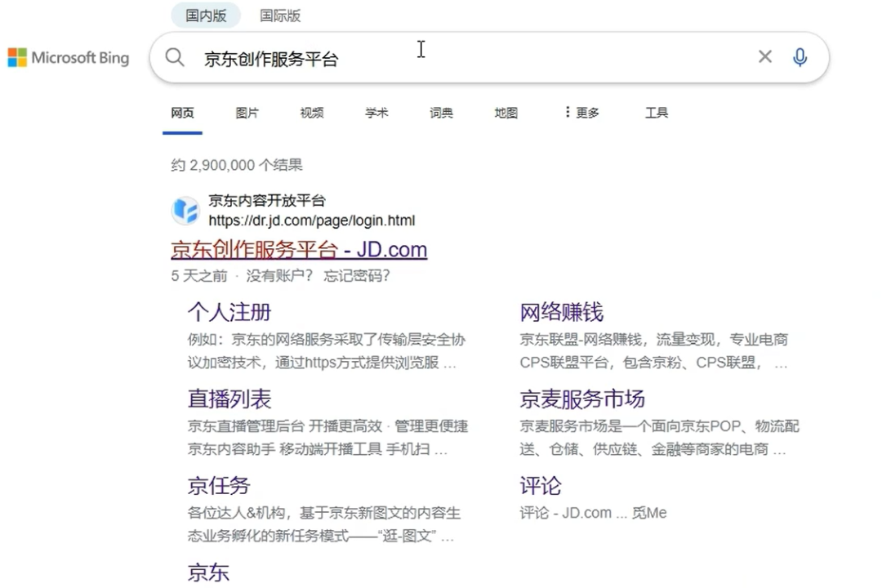Switch to the 国内版 tab
This screenshot has width=882, height=588.
206,16
